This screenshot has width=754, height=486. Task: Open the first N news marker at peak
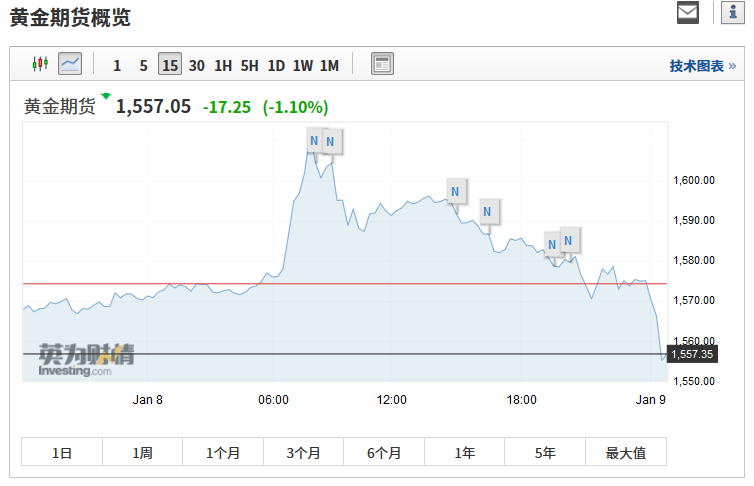[315, 141]
